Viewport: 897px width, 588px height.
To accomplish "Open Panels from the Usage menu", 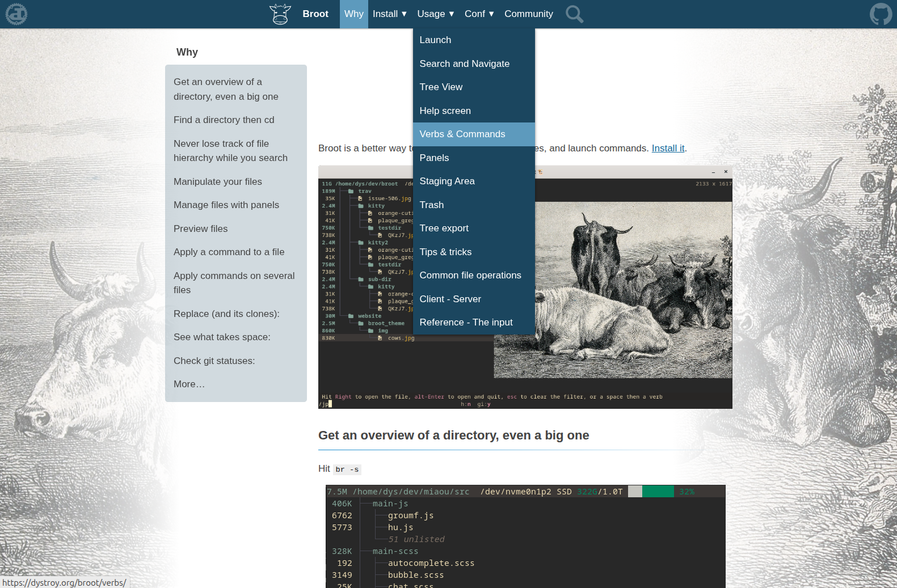I will pos(474,158).
